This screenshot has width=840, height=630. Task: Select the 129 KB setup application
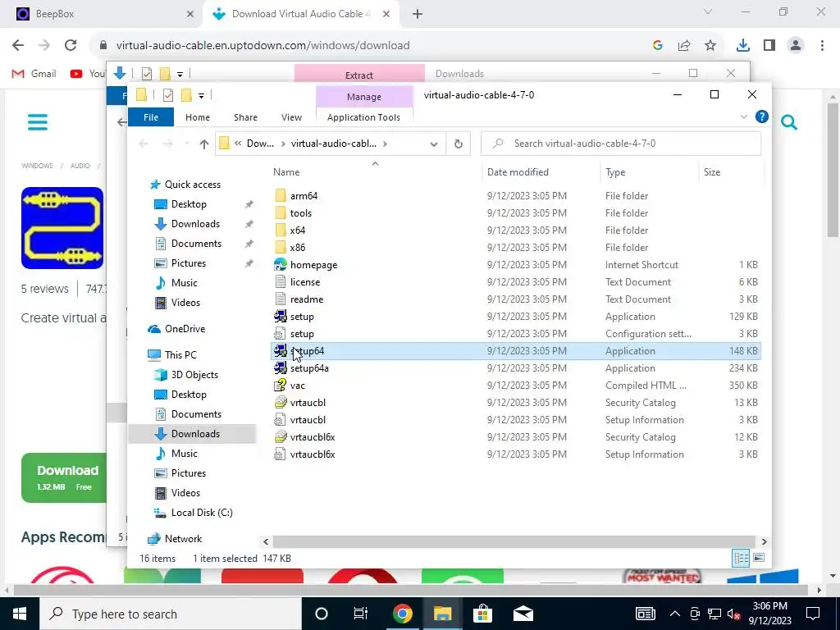[302, 316]
